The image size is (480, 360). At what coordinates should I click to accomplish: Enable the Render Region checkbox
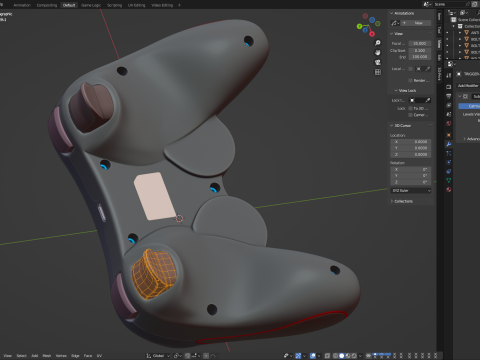[x=411, y=80]
